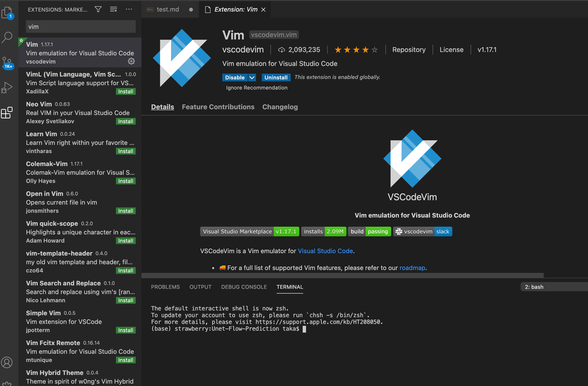
Task: Open the Explorer view in activity bar
Action: 7,12
